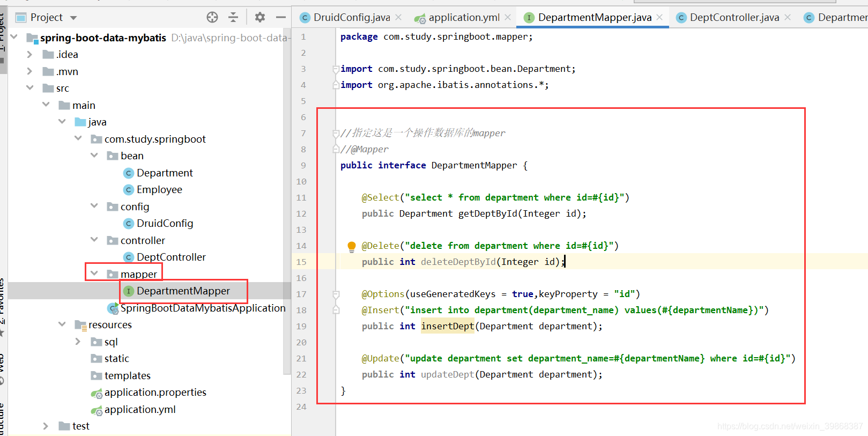
Task: Click the intention lightbulb on line 14
Action: (352, 246)
